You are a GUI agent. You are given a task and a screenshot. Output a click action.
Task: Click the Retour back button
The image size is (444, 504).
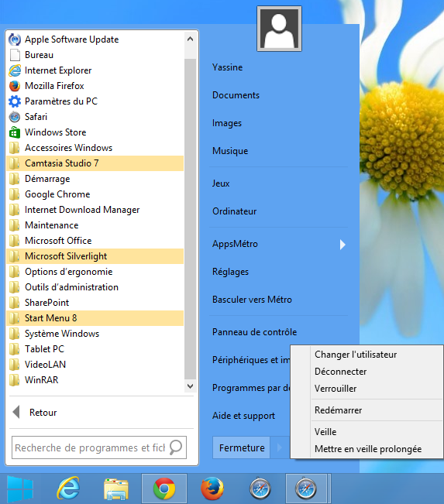(x=35, y=413)
